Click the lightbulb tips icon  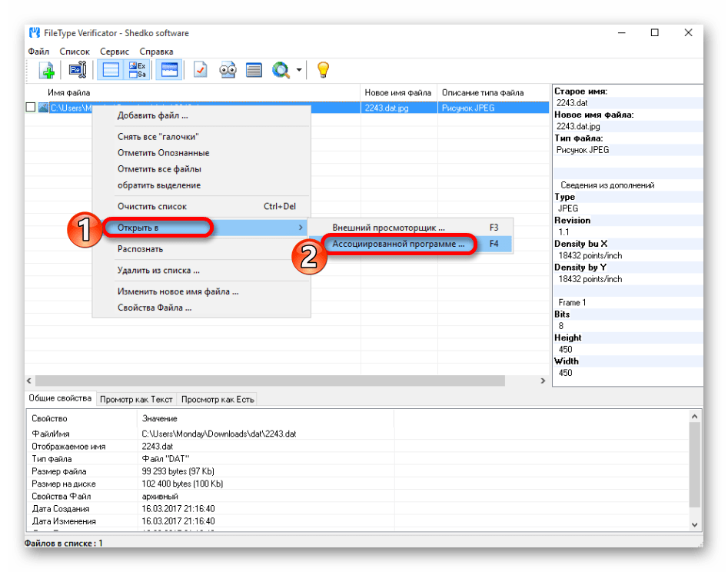coord(323,71)
